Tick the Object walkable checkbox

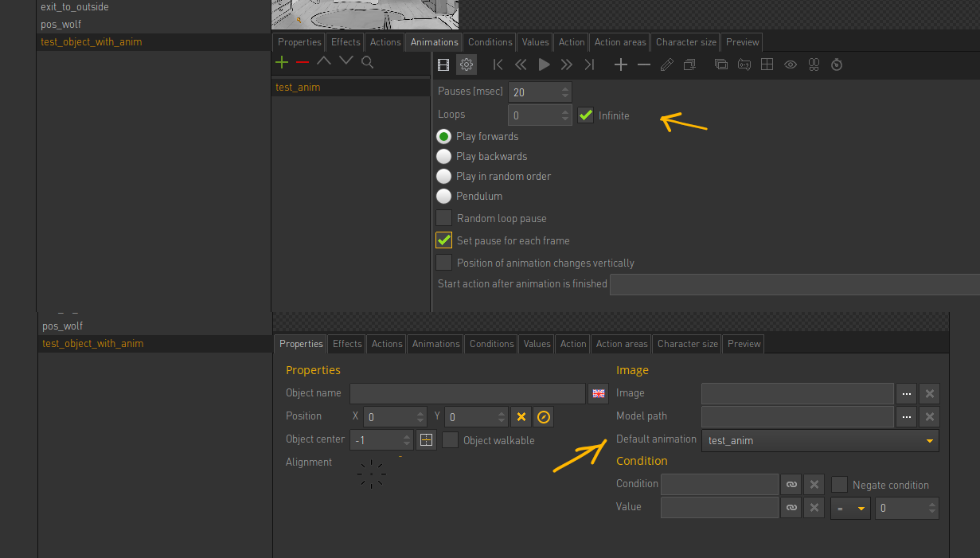(x=451, y=440)
